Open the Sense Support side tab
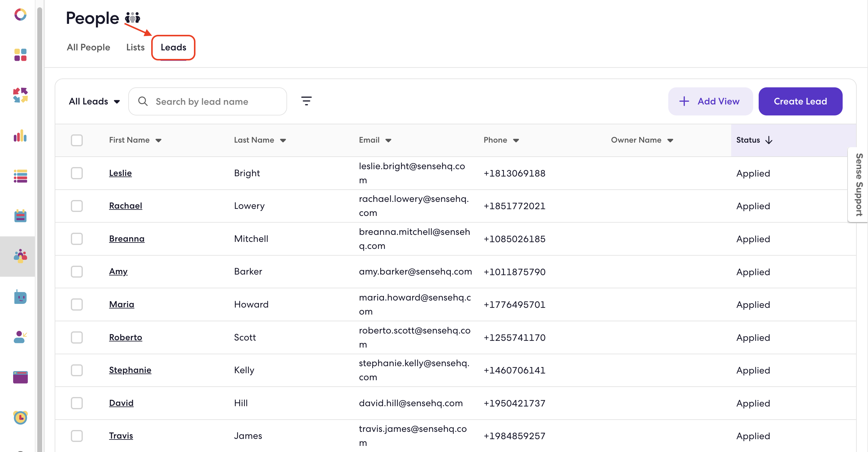This screenshot has height=452, width=868. pos(858,185)
